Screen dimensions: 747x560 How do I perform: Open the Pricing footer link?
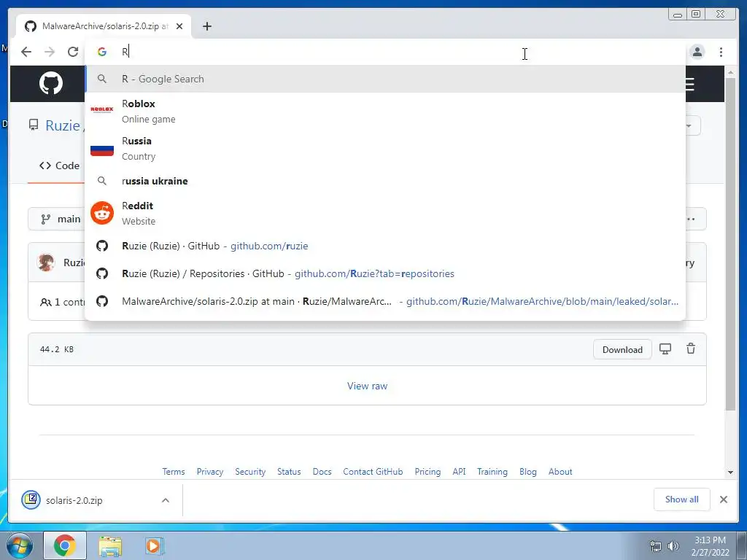[x=427, y=472]
